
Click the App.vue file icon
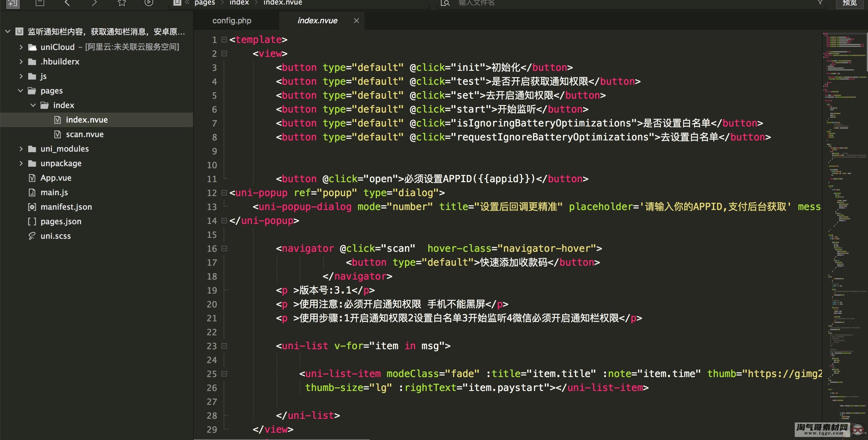pyautogui.click(x=32, y=178)
